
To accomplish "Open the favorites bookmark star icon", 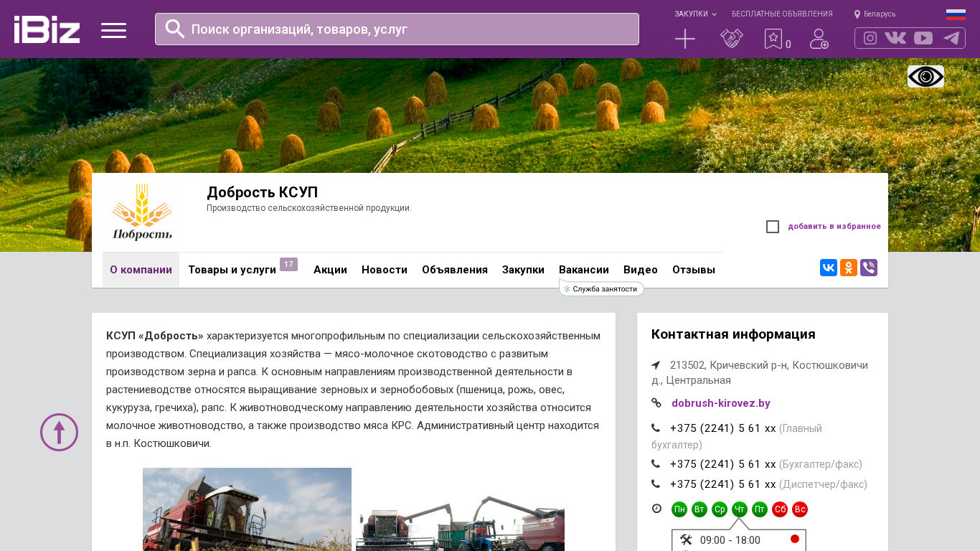I will [x=773, y=39].
